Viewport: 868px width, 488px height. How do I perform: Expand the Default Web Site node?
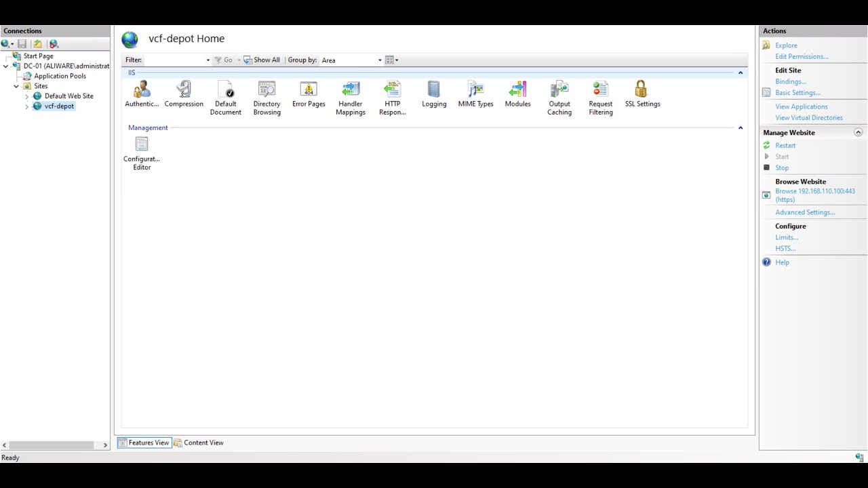point(26,96)
